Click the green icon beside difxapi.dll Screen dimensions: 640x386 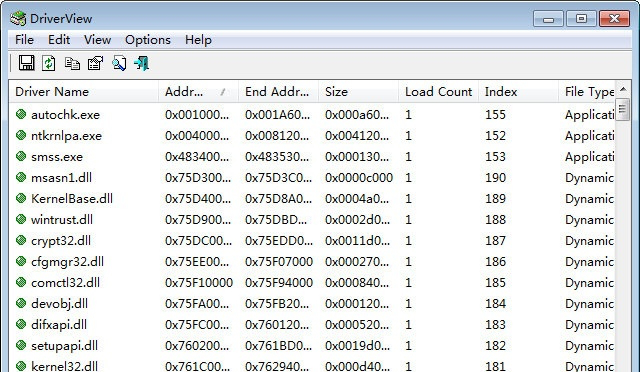[21, 324]
